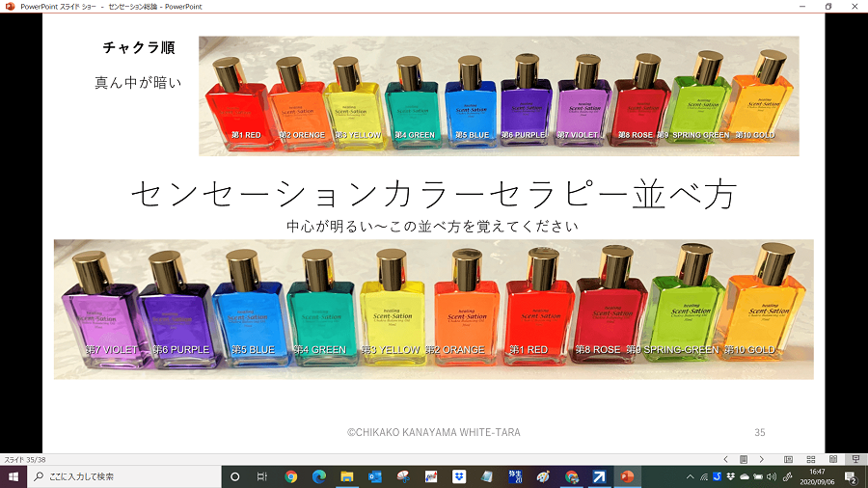Image resolution: width=868 pixels, height=488 pixels.
Task: Open the colorful Chrome-like app on taskbar
Action: click(x=571, y=476)
